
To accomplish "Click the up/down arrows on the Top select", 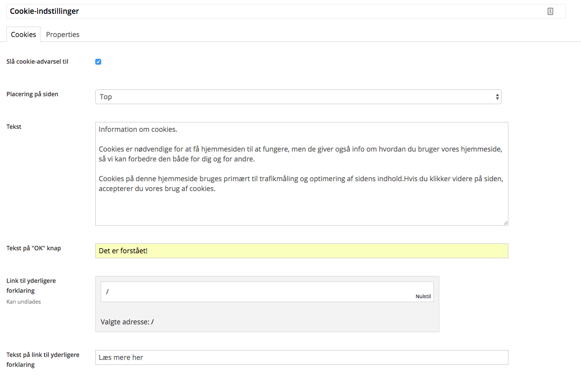I will 497,97.
